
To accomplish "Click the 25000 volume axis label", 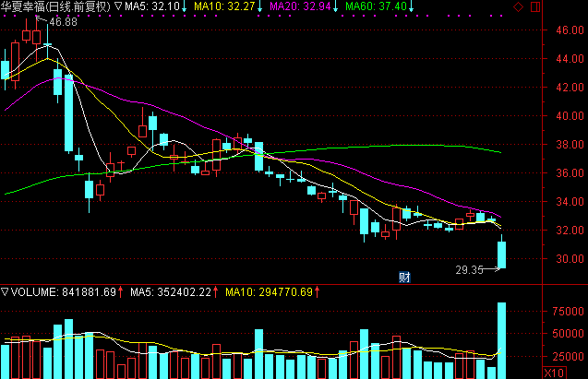I will (568, 357).
